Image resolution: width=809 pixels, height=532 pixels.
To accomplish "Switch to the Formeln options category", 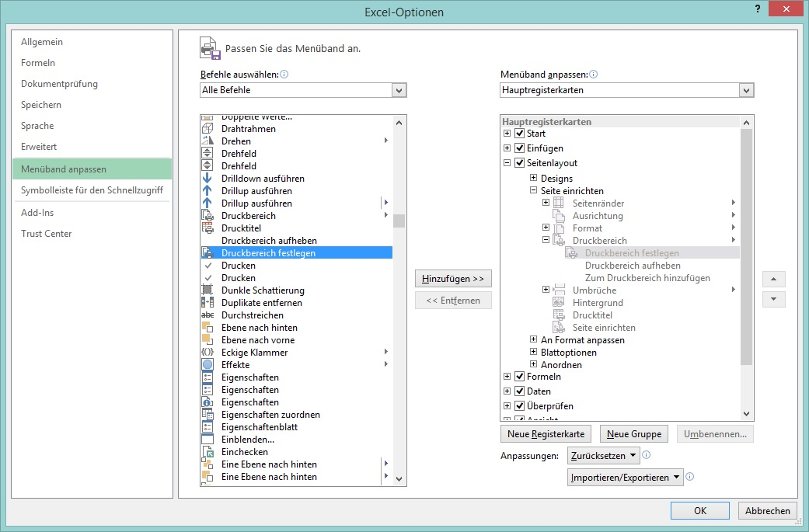I will click(92, 63).
